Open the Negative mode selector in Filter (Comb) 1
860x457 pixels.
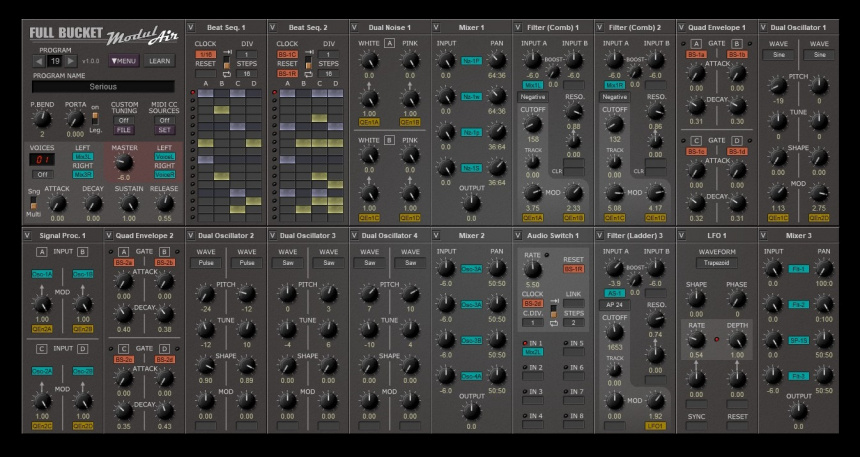533,97
